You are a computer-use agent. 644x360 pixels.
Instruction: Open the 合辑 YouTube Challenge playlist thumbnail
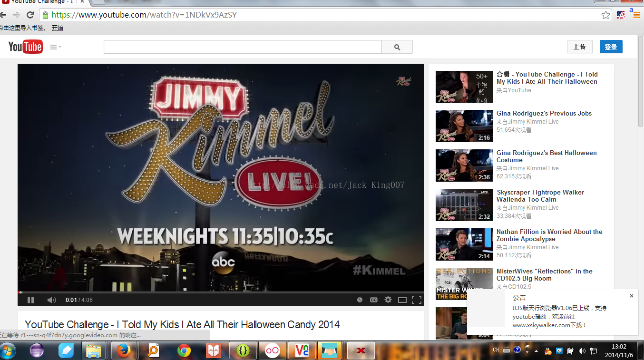click(x=464, y=87)
